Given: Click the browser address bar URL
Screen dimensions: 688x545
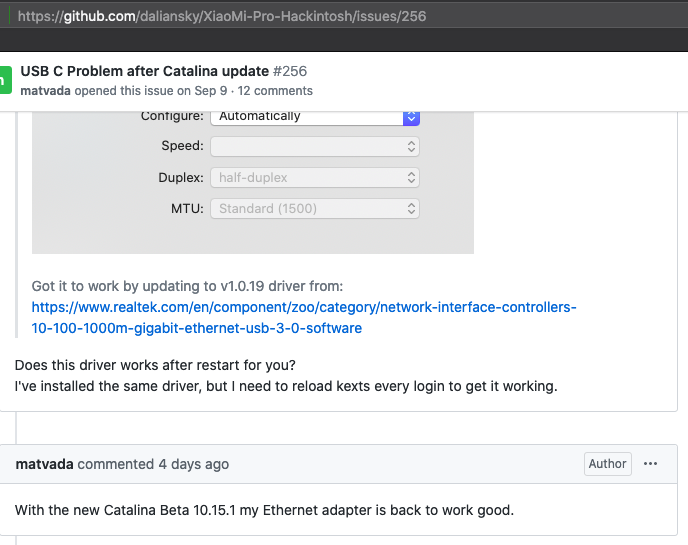Looking at the screenshot, I should (222, 16).
